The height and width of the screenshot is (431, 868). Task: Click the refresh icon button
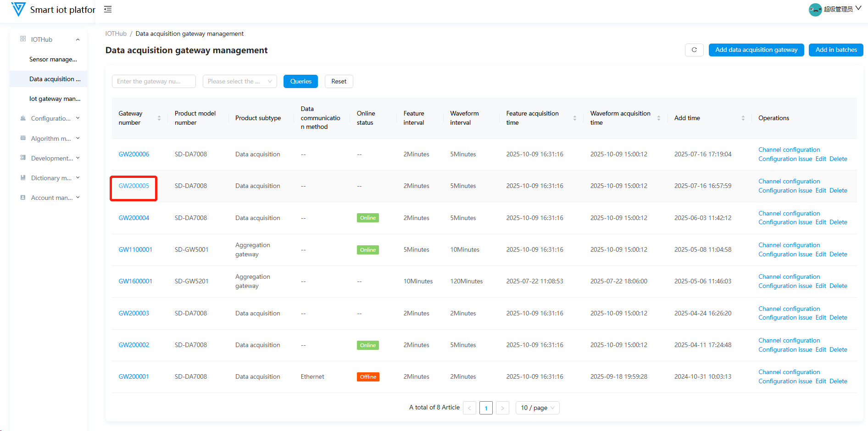(x=694, y=50)
